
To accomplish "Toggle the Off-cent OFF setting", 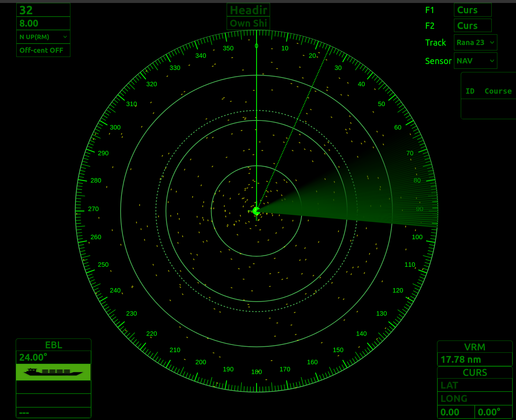I will point(43,50).
